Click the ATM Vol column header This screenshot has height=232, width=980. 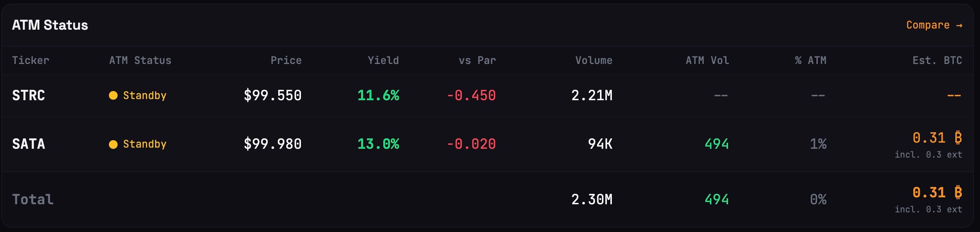pyautogui.click(x=707, y=61)
